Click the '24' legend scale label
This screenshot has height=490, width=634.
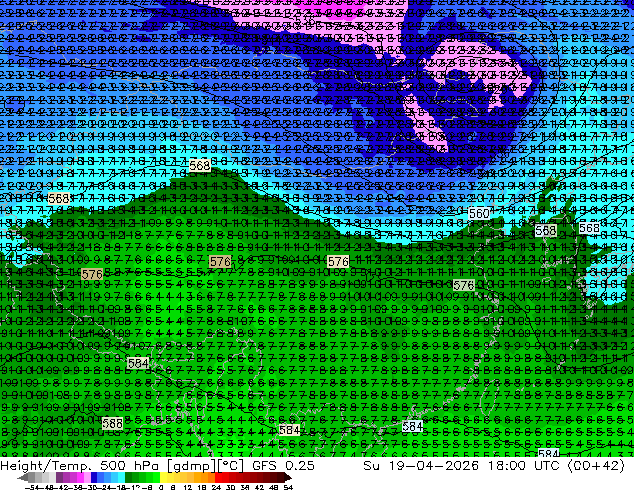pos(216,487)
